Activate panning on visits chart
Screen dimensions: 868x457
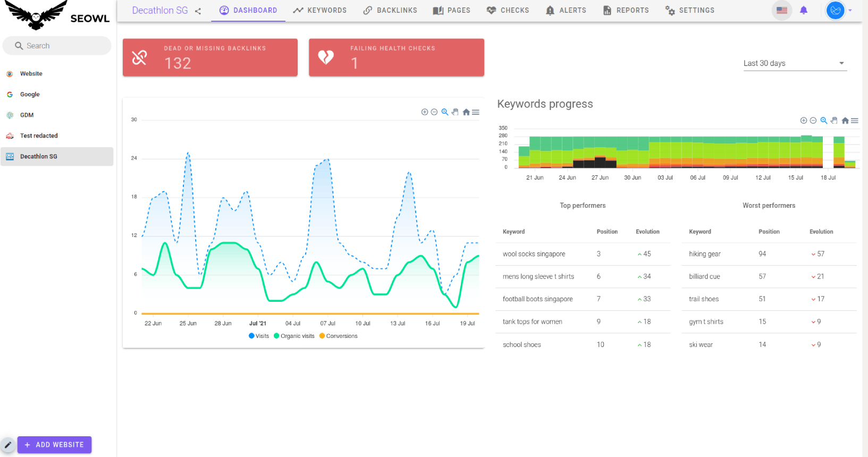point(455,112)
